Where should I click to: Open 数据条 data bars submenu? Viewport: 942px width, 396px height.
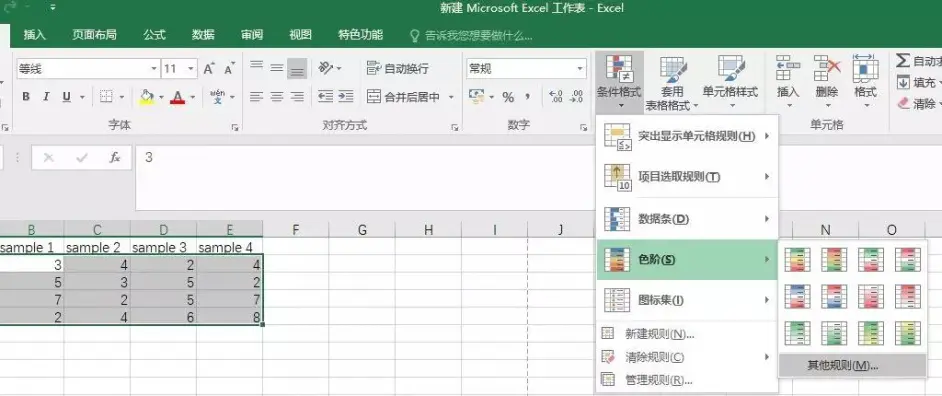687,219
